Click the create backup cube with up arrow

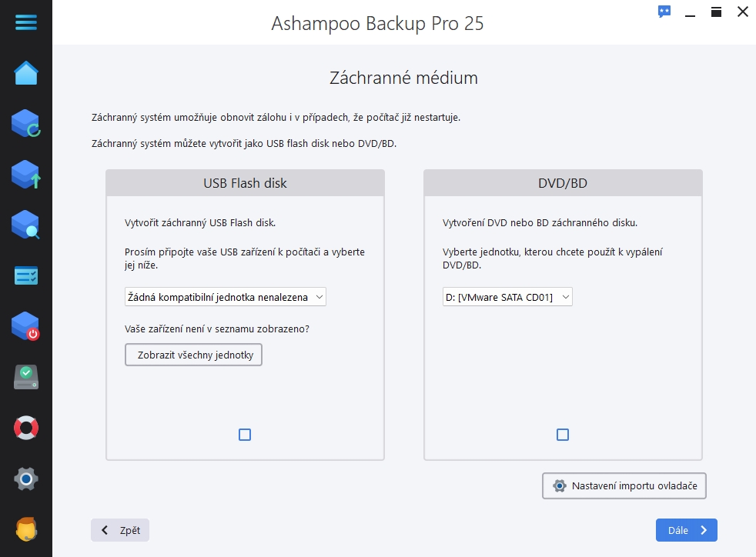(x=26, y=175)
